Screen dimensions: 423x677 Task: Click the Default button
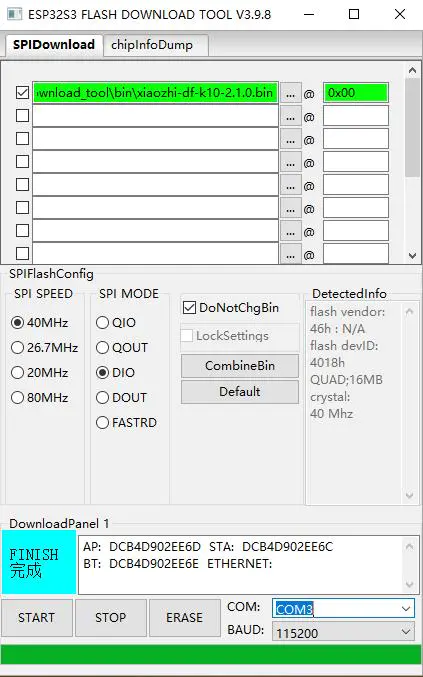(240, 392)
